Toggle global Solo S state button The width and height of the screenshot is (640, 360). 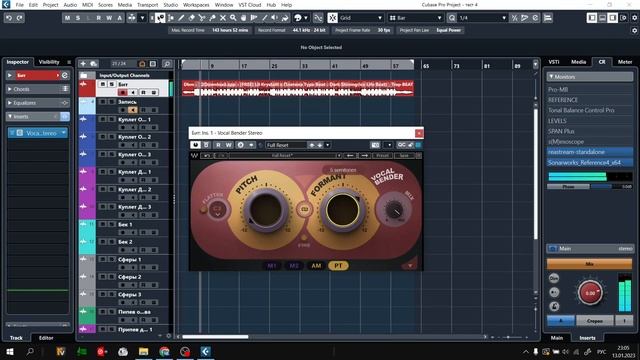78,18
